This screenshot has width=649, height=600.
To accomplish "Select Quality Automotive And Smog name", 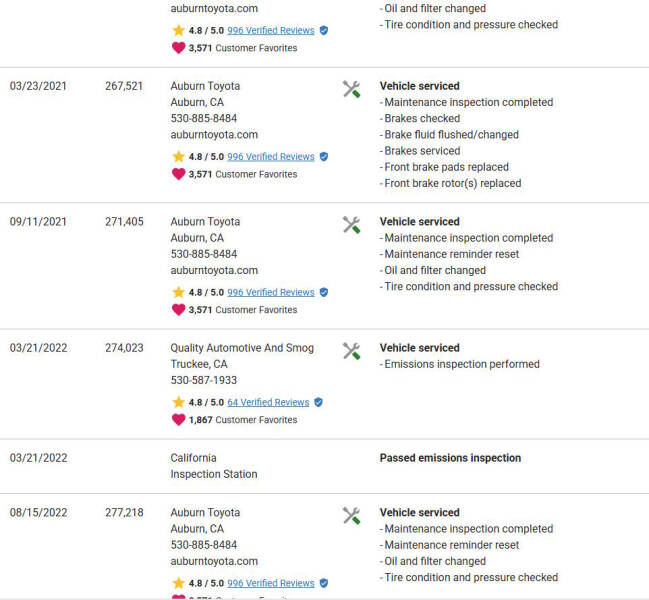I will pyautogui.click(x=242, y=348).
